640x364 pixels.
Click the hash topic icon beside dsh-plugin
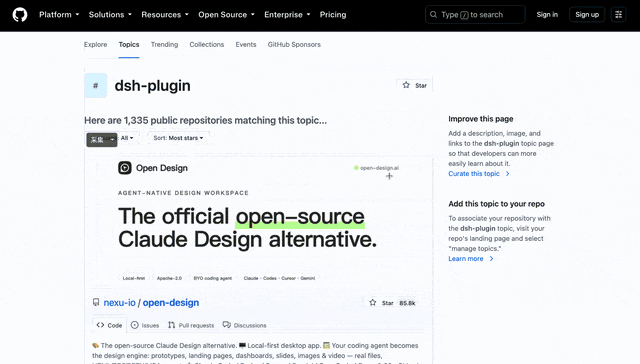[x=96, y=85]
